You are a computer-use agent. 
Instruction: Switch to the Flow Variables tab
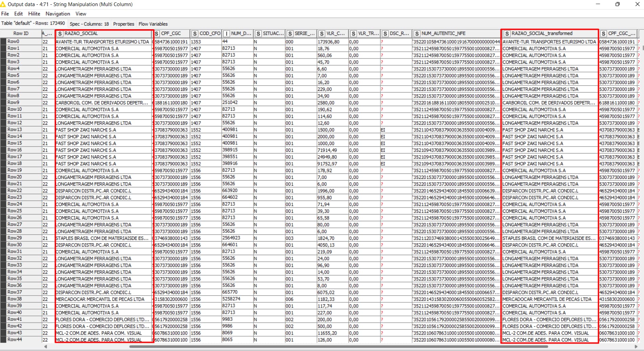[153, 24]
